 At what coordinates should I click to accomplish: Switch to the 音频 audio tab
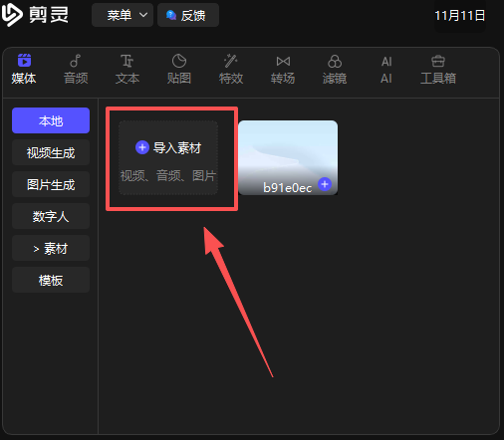(x=76, y=69)
